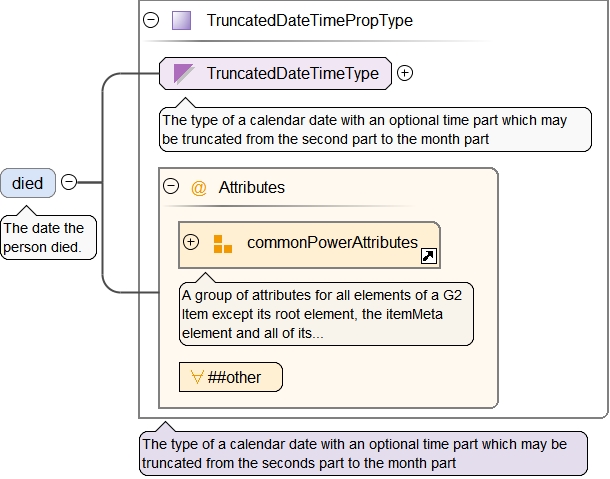610x479 pixels.
Task: Click the TruncatedDateTimeType description tooltip
Action: 375,130
